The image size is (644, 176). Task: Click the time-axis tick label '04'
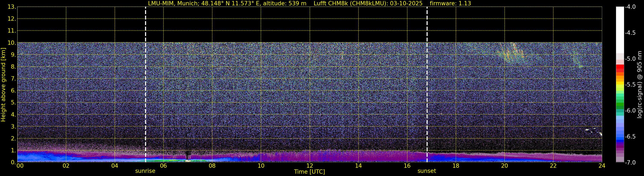115,166
